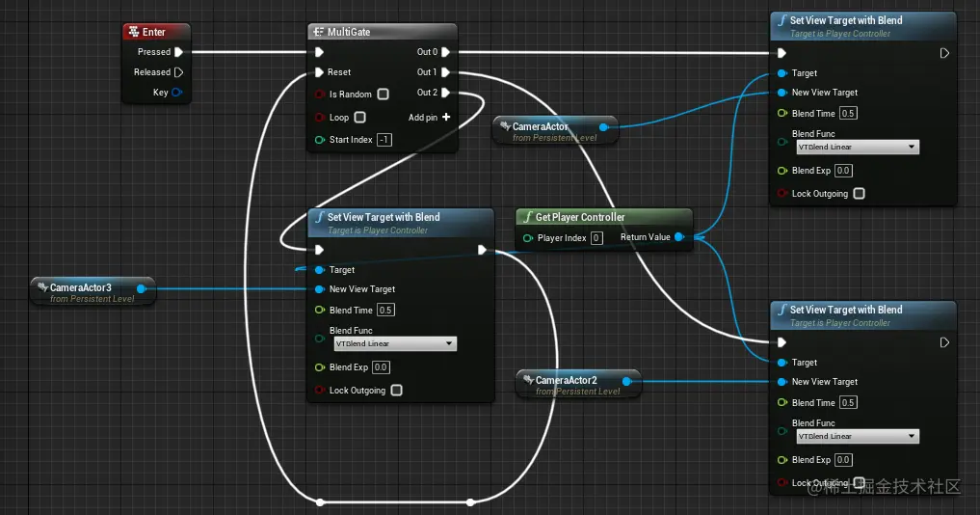This screenshot has height=515, width=980.
Task: Enable the Is Random checkbox on MultiGate
Action: click(384, 94)
